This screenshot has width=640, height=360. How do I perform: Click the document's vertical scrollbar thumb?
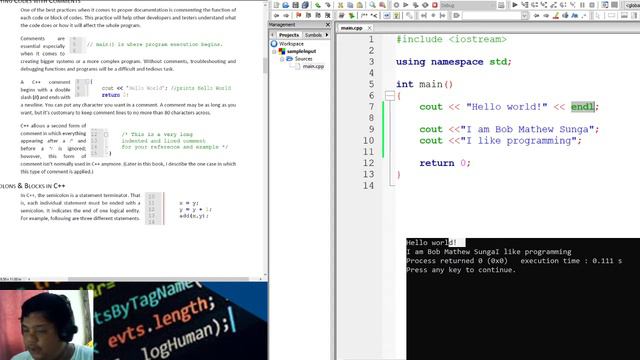point(265,65)
